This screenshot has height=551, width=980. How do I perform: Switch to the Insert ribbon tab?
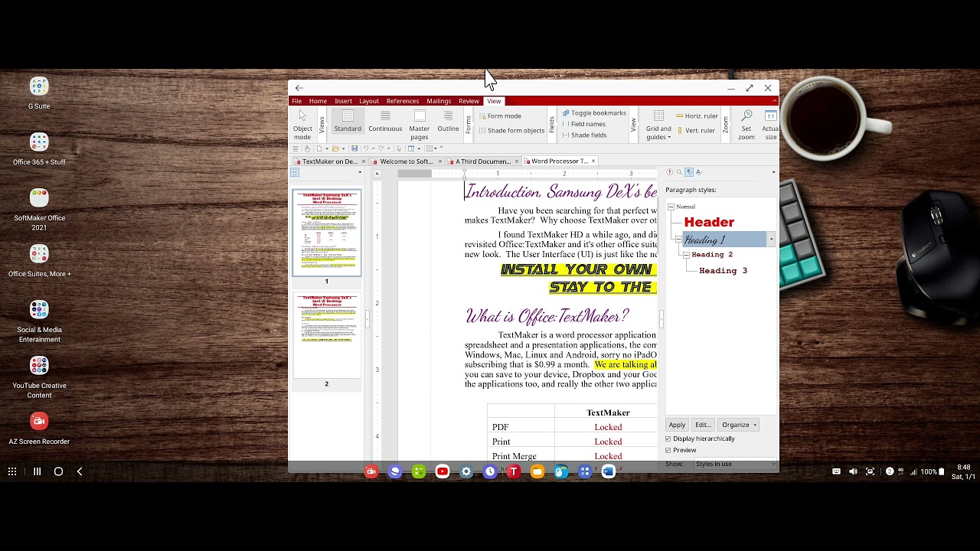[343, 101]
